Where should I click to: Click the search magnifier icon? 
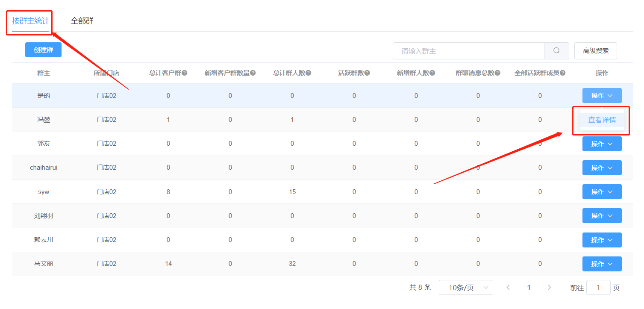[x=556, y=51]
